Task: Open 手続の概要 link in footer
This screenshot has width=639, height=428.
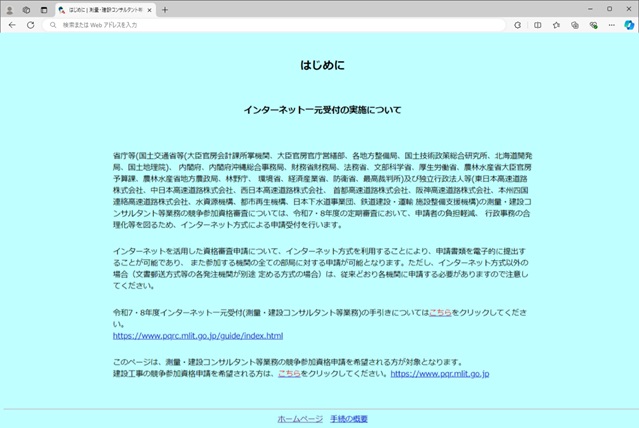Action: coord(349,419)
